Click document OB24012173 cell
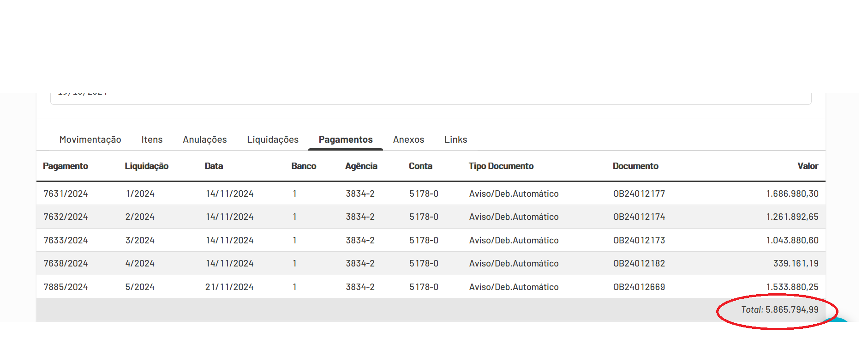 click(639, 240)
